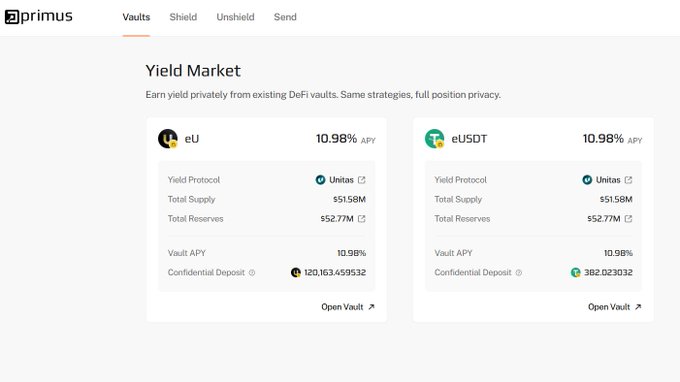Viewport: 680px width, 382px height.
Task: Click the 10.98% APY header in eUSDT card
Action: (612, 139)
